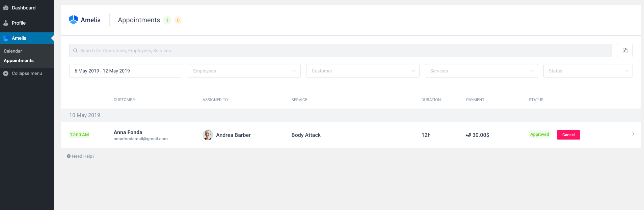
Task: Click the search magnifier icon
Action: coord(76,51)
